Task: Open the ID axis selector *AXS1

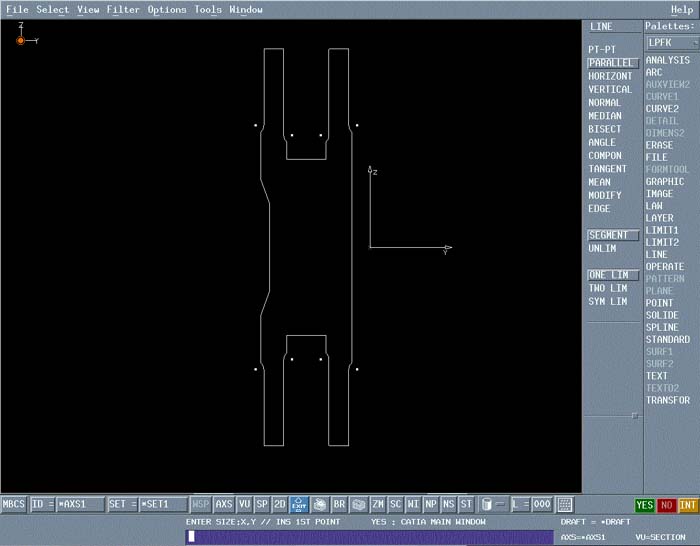Action: tap(80, 505)
